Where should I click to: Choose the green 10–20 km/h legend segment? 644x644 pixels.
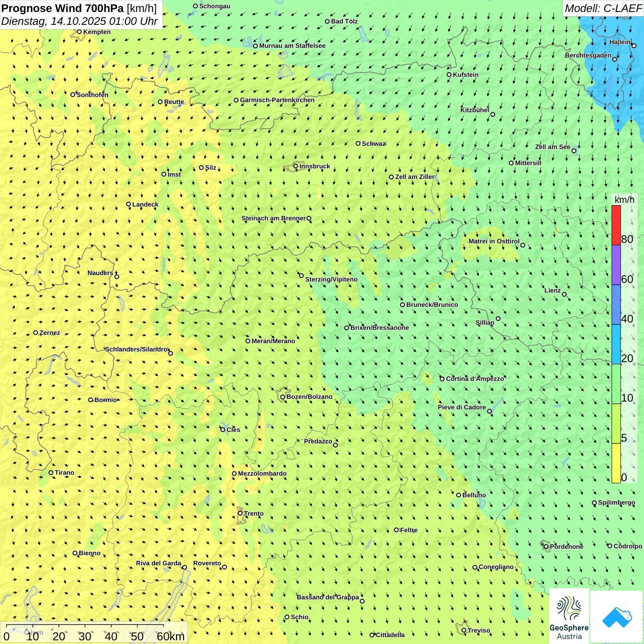[616, 384]
